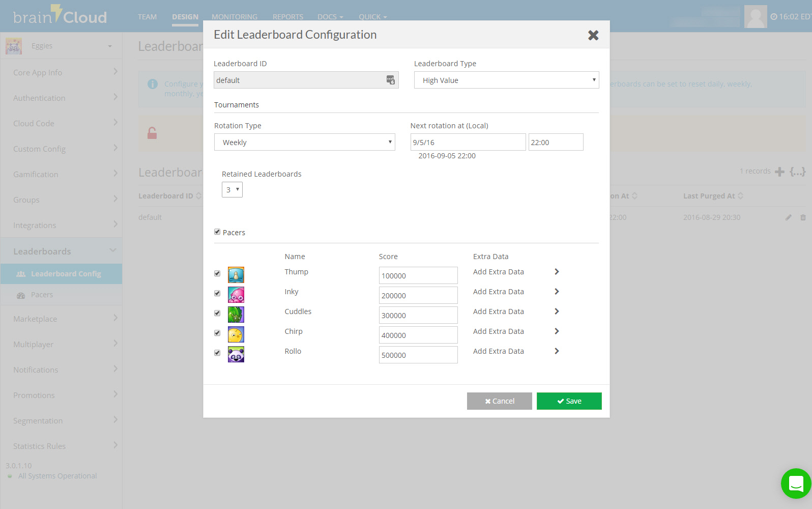This screenshot has height=509, width=812.
Task: Click Chirp's yellow chick avatar
Action: (x=236, y=334)
